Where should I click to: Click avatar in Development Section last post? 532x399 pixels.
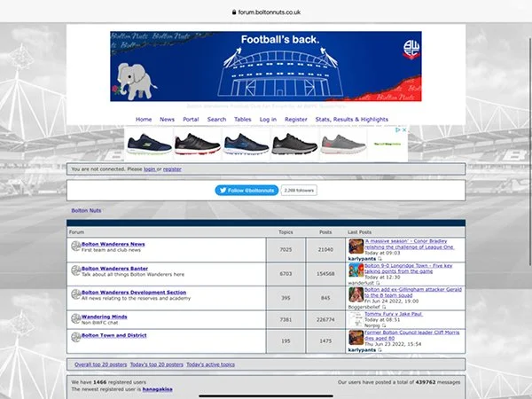point(356,294)
